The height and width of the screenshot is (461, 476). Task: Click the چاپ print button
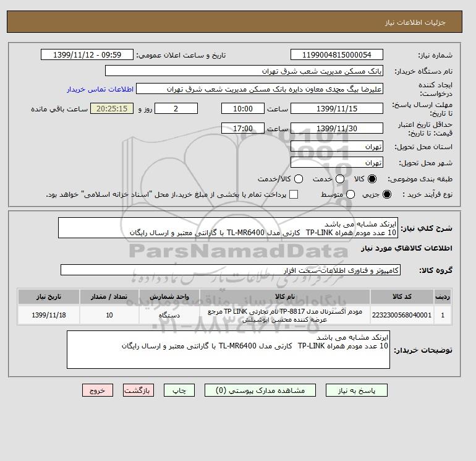click(x=179, y=390)
